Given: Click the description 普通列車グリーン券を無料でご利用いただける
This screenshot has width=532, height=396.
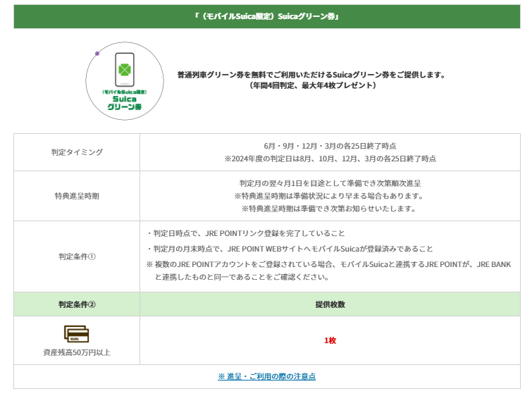Looking at the screenshot, I should pyautogui.click(x=312, y=75).
